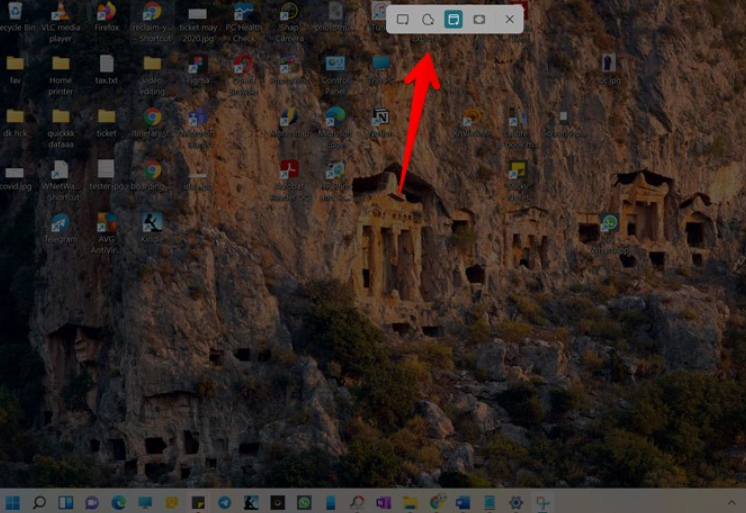Select ticket folder on desktop
746x513 pixels.
[x=107, y=123]
